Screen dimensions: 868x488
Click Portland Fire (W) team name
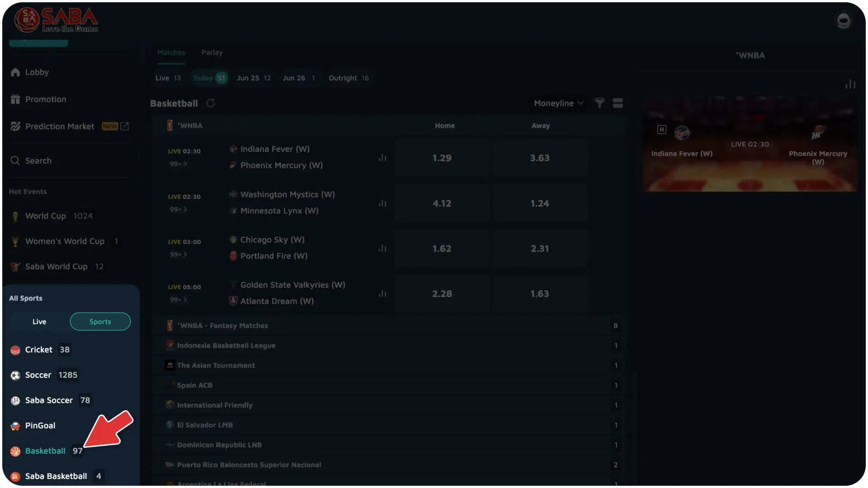tap(274, 256)
